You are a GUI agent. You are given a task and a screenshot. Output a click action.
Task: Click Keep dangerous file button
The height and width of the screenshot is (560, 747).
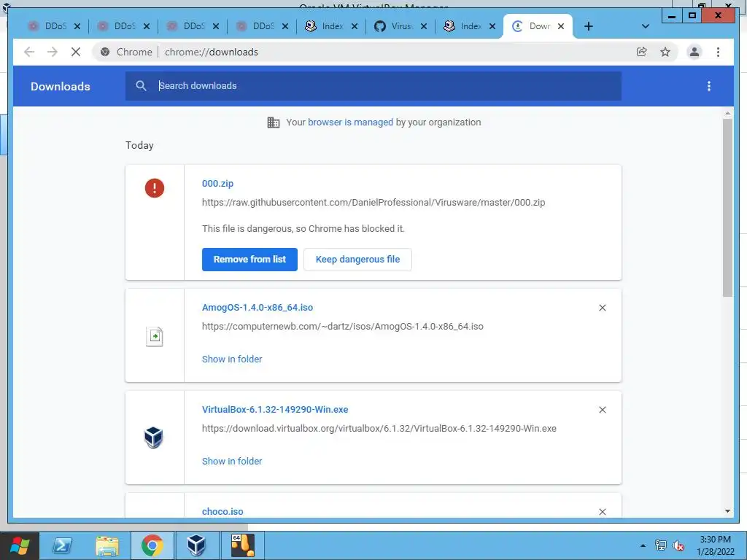coord(357,260)
